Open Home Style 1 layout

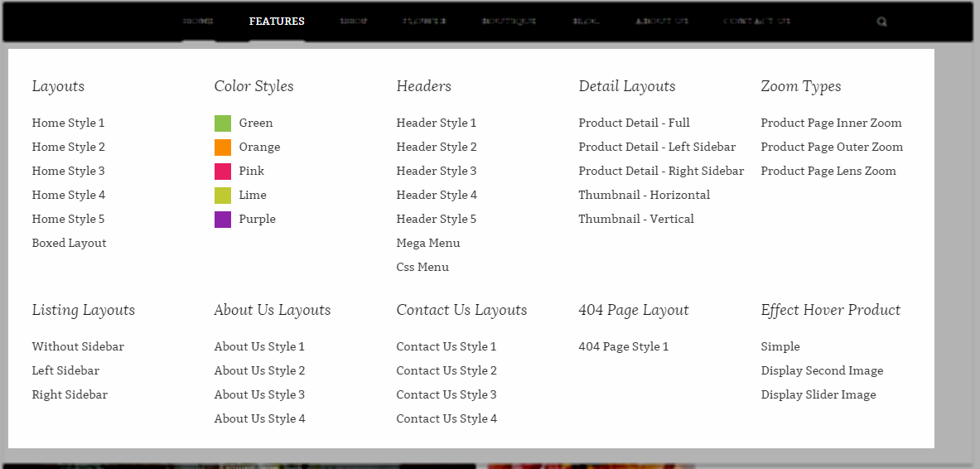(68, 123)
